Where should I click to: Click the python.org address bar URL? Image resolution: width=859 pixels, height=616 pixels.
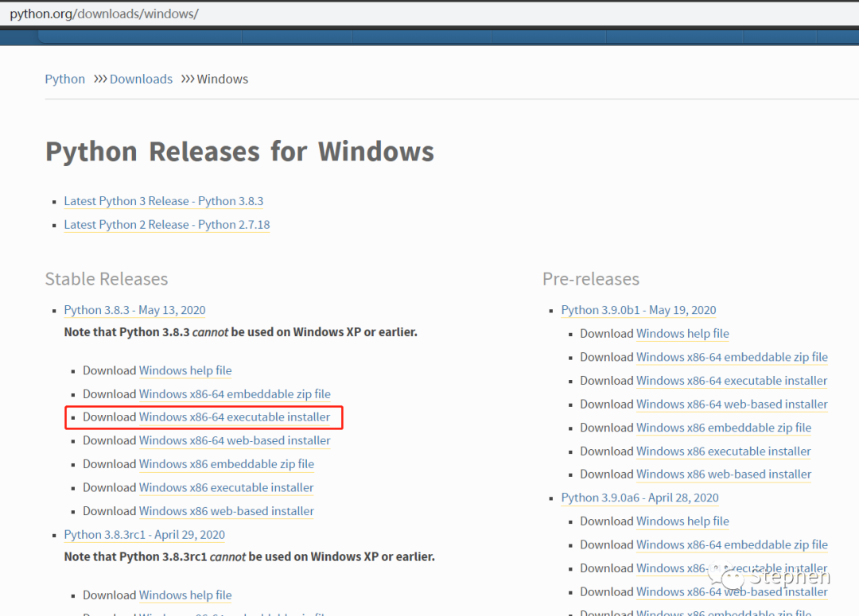click(104, 14)
